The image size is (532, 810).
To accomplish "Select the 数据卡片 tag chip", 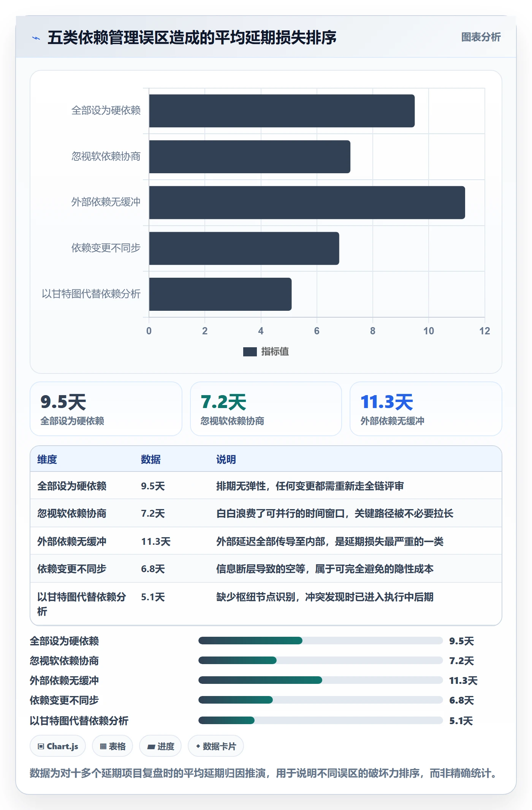I will click(216, 746).
